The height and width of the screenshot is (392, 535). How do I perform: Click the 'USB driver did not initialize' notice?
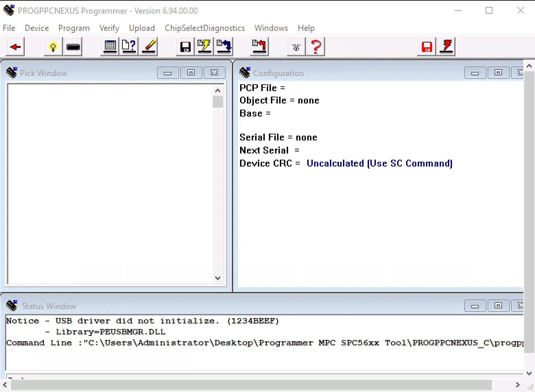[143, 321]
